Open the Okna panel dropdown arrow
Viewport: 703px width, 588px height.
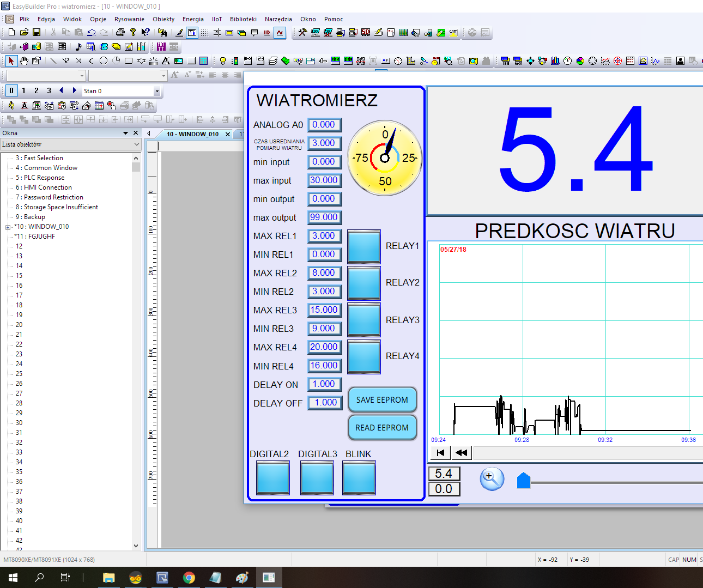[126, 133]
